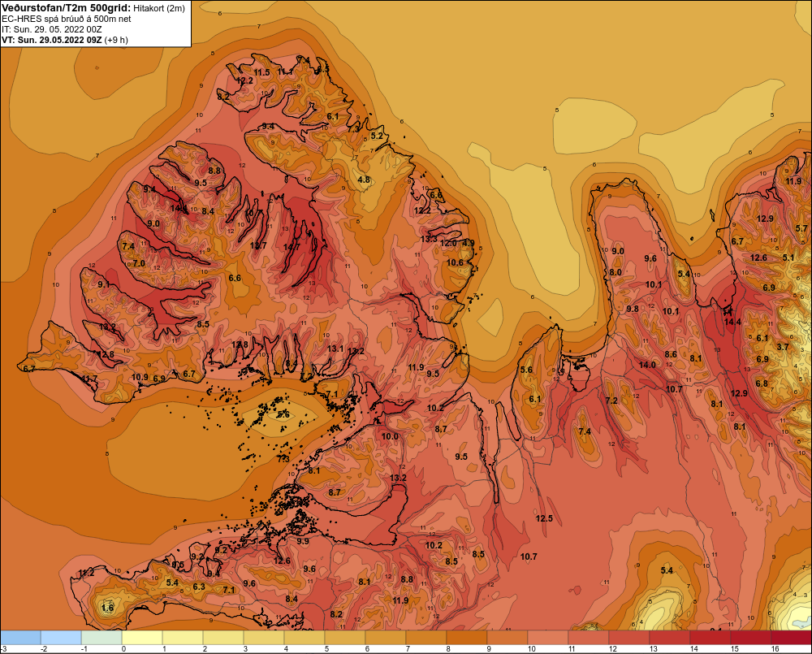Click the 8.0 temperature value
Screen dimensions: 812x654
pyautogui.click(x=615, y=273)
